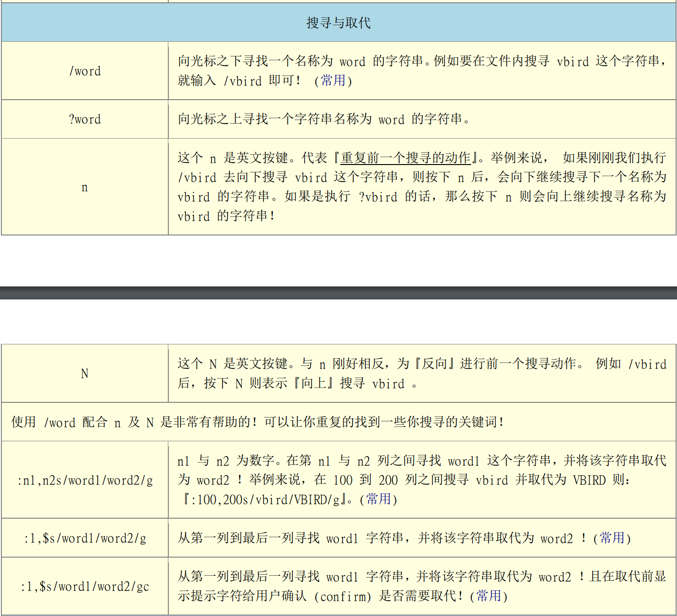Screen dimensions: 677x616
Task: Select ':n1,n2s/word1/word2/g' command cell
Action: click(x=85, y=480)
